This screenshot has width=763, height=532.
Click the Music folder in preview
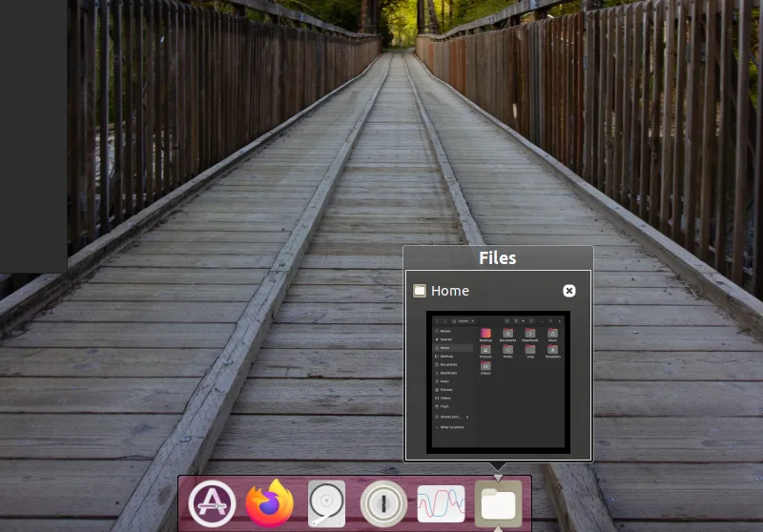pyautogui.click(x=552, y=335)
